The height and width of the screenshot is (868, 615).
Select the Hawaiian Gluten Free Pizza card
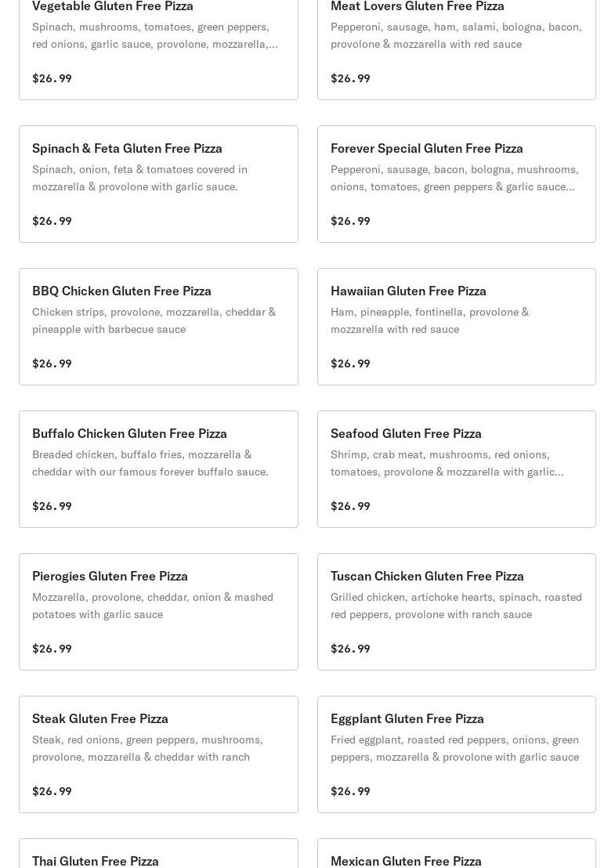408,291
